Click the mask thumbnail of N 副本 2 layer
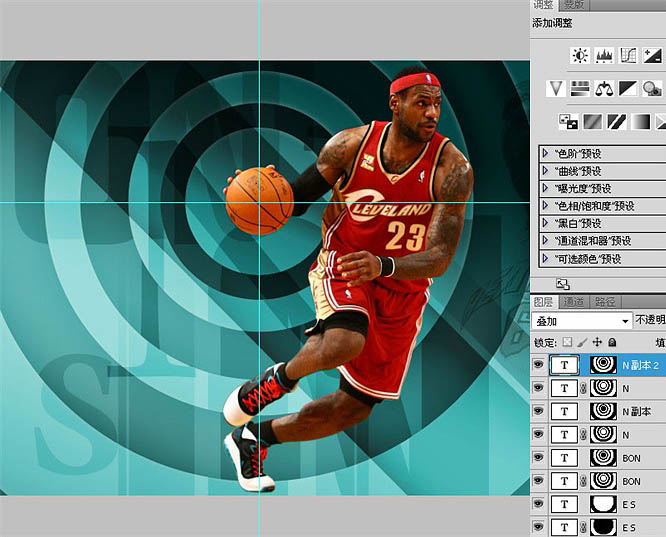The width and height of the screenshot is (666, 537). click(x=603, y=365)
